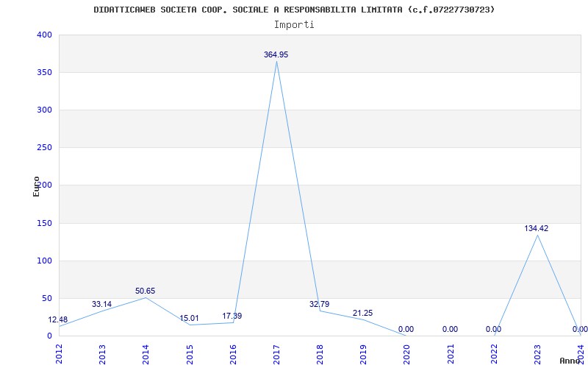Click the 2013 year label

(x=102, y=354)
